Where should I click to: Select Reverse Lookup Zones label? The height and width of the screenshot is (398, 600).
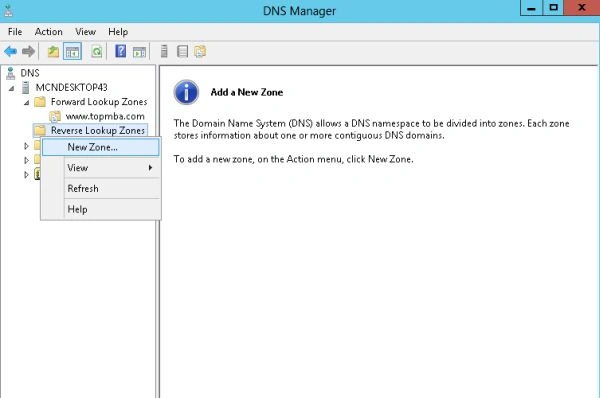click(98, 130)
